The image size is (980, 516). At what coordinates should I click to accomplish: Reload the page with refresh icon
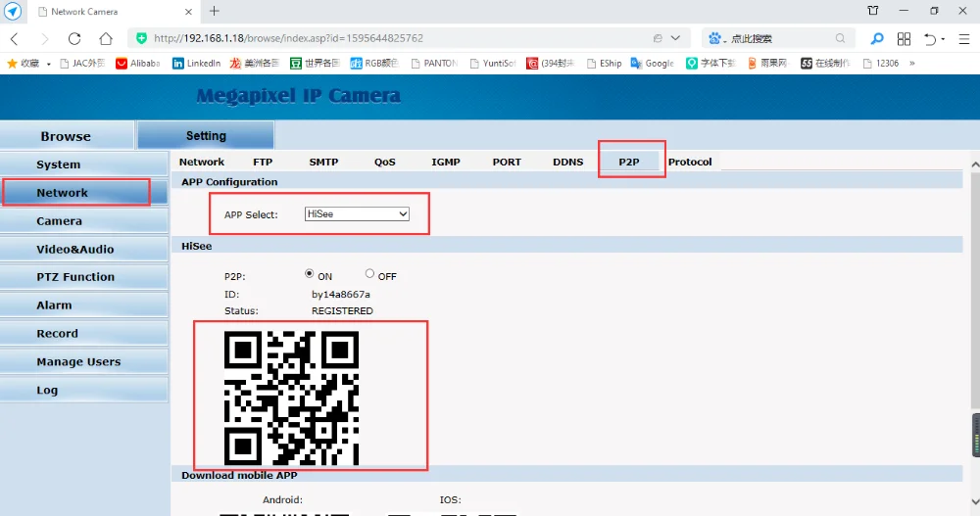pos(74,39)
